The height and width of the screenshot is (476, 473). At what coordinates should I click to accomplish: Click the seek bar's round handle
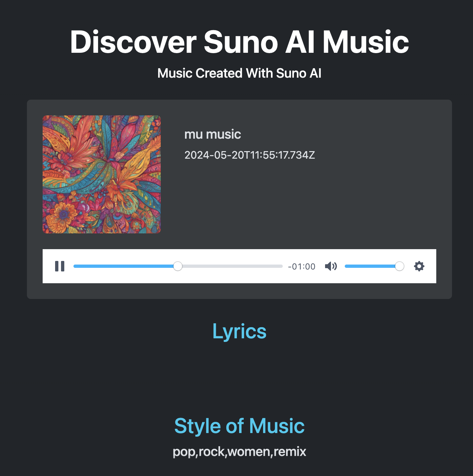pyautogui.click(x=178, y=266)
